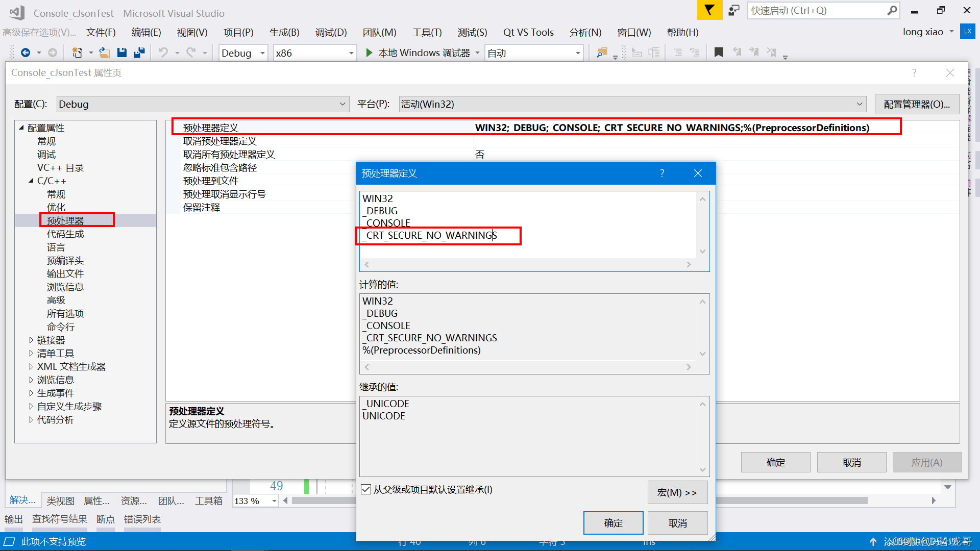Click 确定 in the preprocessor definitions dialog
Image resolution: width=980 pixels, height=551 pixels.
point(613,523)
